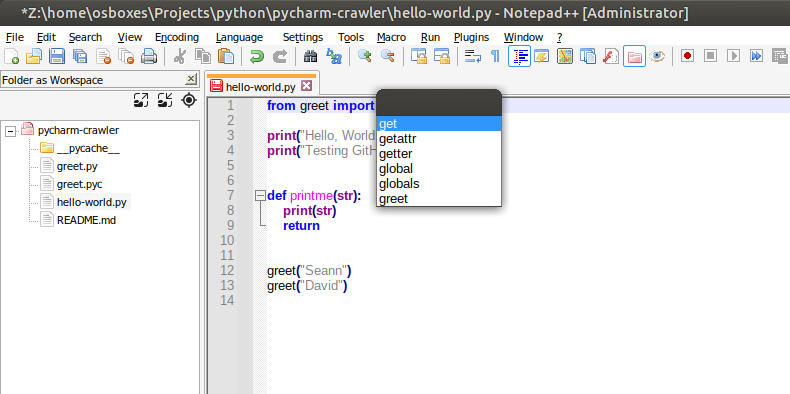This screenshot has height=394, width=790.
Task: Click the Open file toolbar icon
Action: click(33, 56)
